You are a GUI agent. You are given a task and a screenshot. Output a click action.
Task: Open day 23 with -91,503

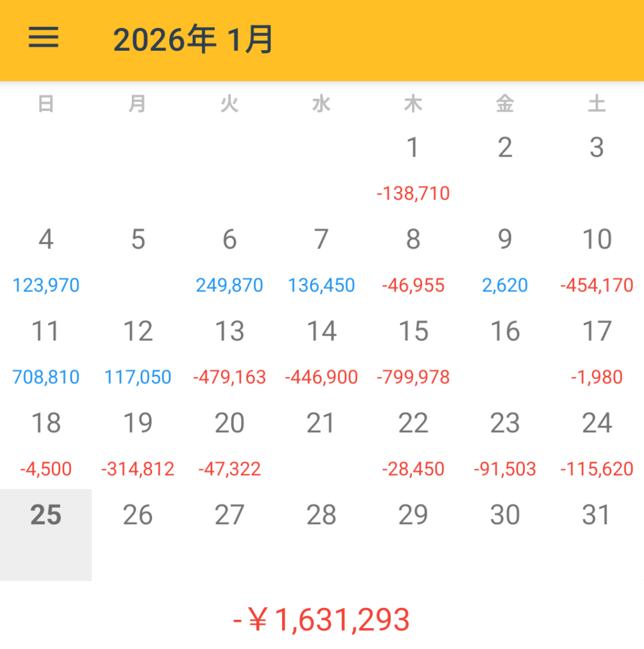click(505, 444)
